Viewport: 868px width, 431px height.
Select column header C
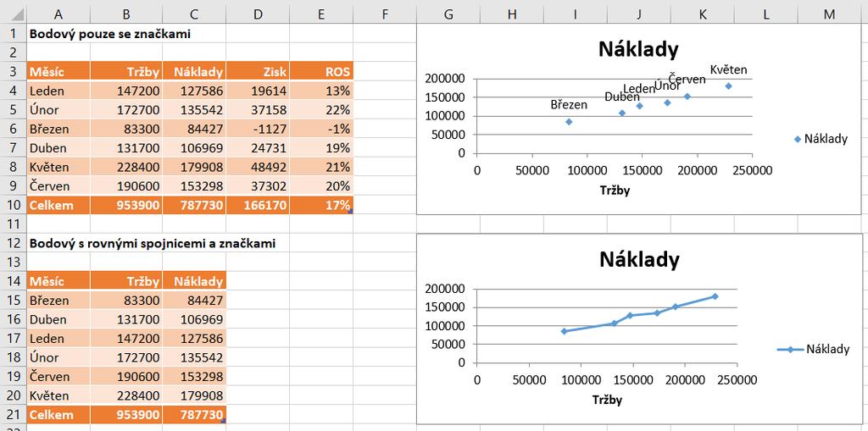(x=194, y=14)
